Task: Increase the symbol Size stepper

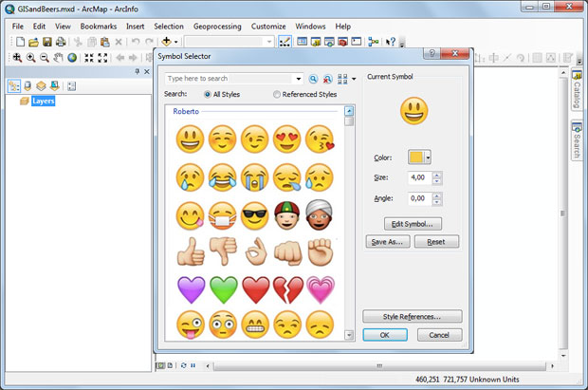Action: [436, 175]
